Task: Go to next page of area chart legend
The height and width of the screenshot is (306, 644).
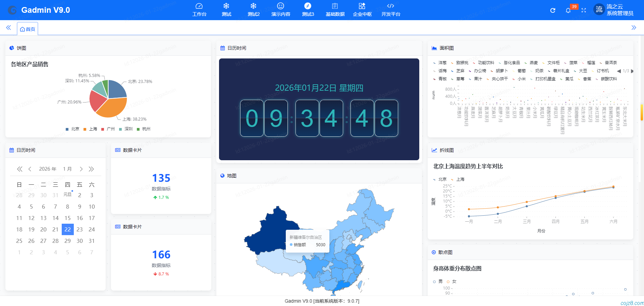Action: click(x=632, y=71)
